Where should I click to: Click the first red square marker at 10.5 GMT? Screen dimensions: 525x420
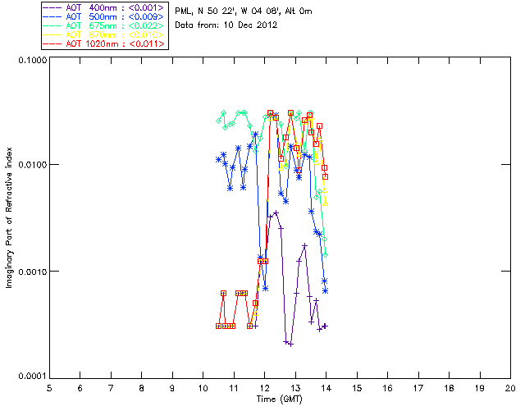pos(219,326)
